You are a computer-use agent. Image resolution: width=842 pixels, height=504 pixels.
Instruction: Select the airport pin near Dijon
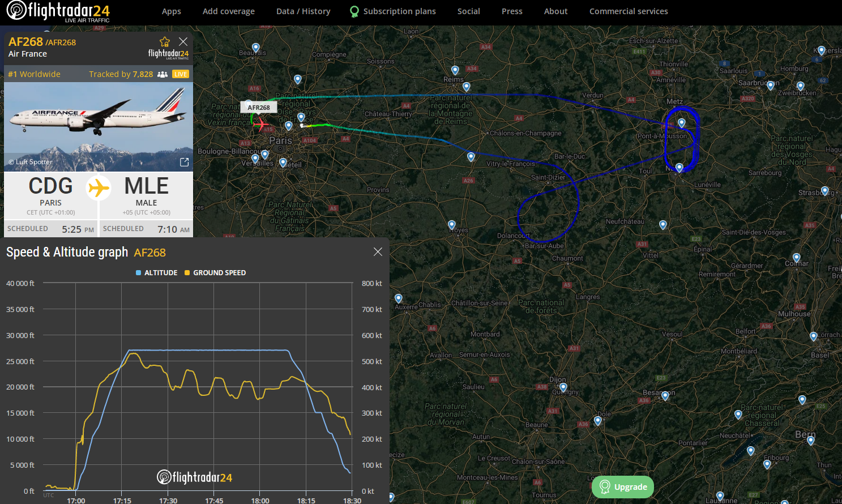coord(563,388)
